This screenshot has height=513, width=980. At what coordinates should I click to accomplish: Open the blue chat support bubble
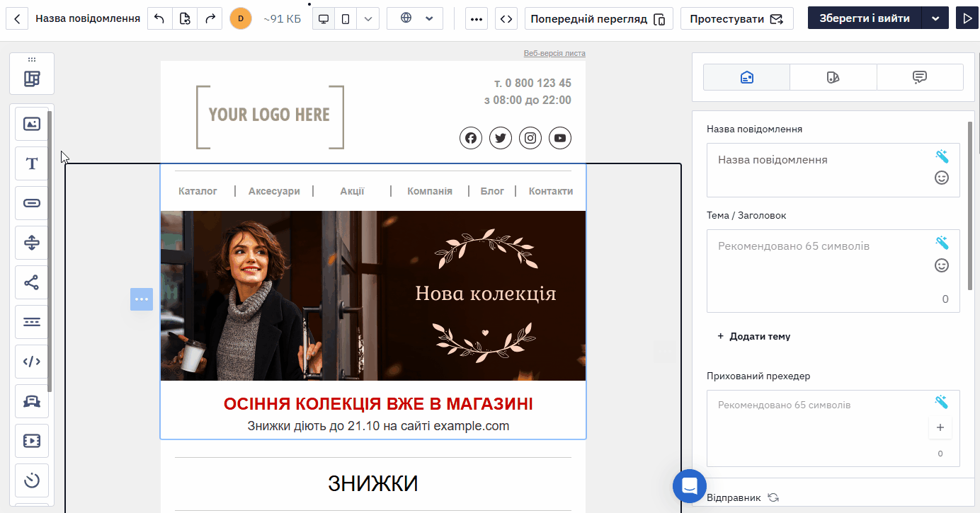(690, 486)
